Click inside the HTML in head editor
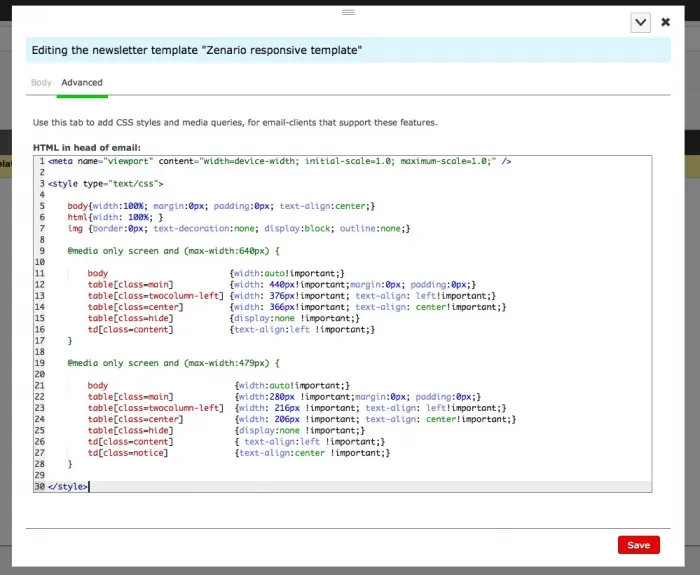The image size is (700, 575). point(342,324)
